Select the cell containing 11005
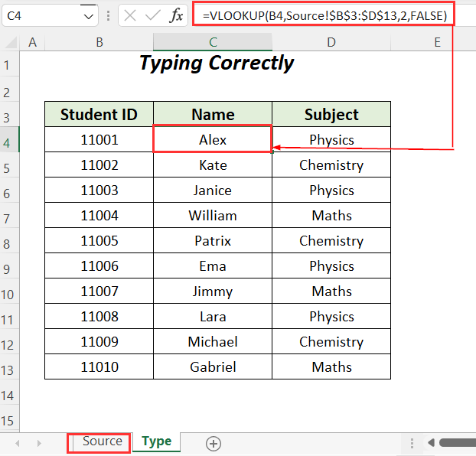The height and width of the screenshot is (456, 476). point(99,240)
